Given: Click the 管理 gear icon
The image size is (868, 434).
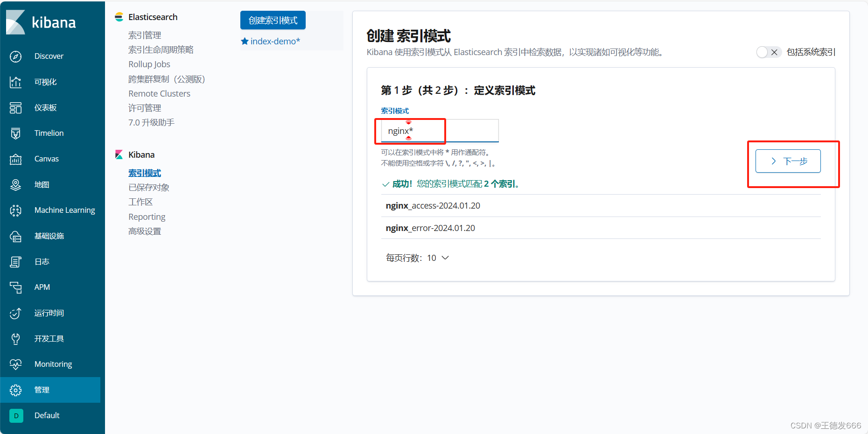Looking at the screenshot, I should [15, 390].
